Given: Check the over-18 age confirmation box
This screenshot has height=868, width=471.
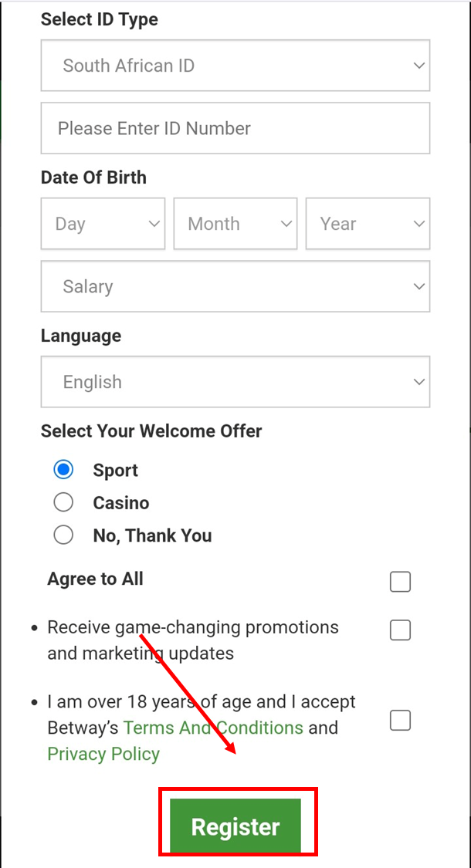Looking at the screenshot, I should [400, 720].
